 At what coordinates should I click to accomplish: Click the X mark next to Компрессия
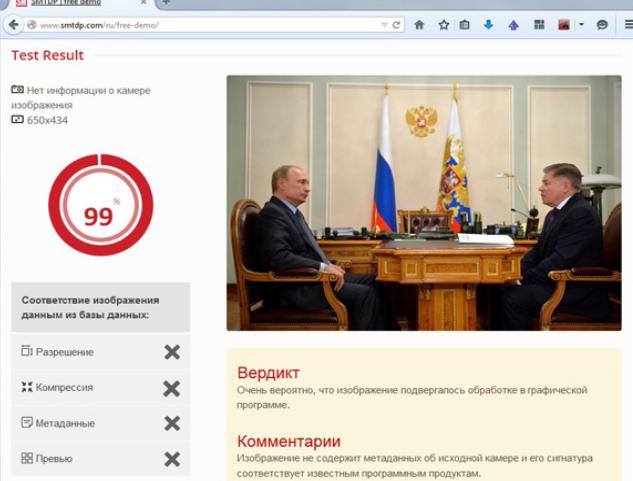point(172,389)
